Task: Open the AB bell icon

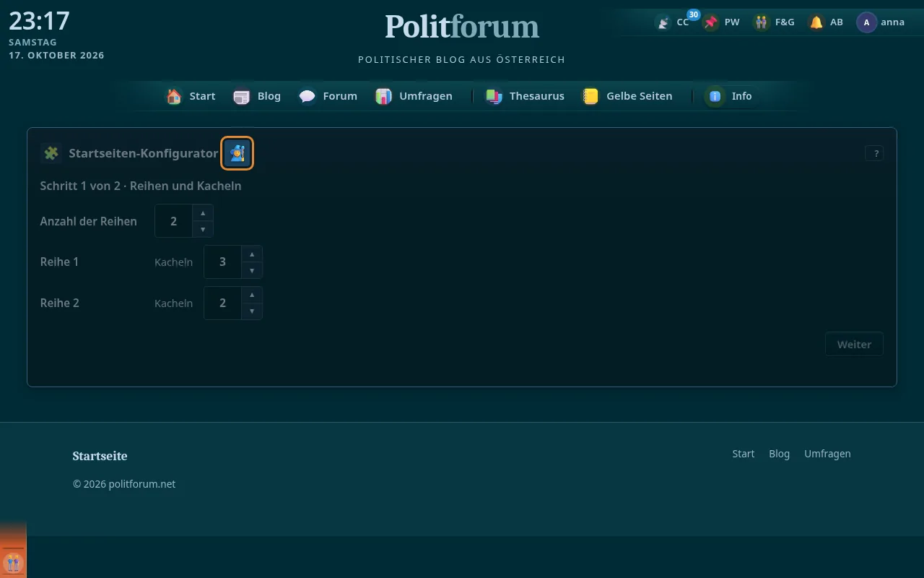Action: 816,22
